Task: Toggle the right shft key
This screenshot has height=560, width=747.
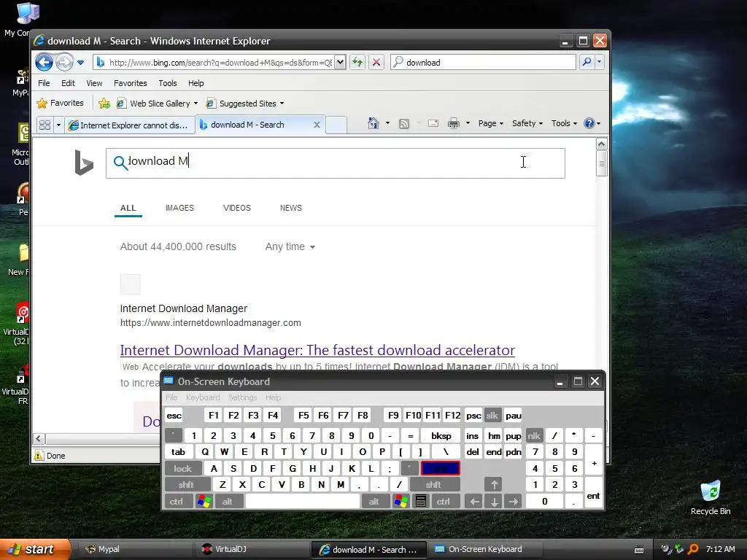Action: 434,485
